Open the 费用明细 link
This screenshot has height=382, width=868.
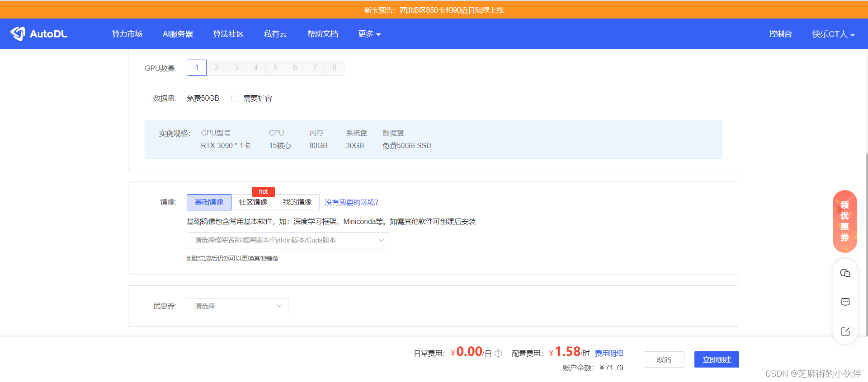[x=609, y=353]
